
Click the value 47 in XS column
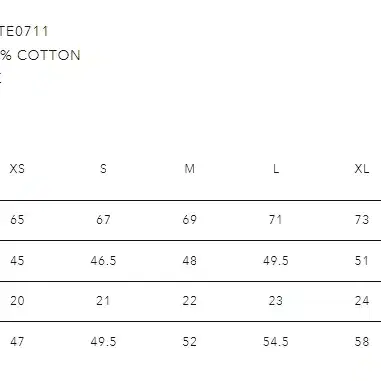pyautogui.click(x=17, y=342)
